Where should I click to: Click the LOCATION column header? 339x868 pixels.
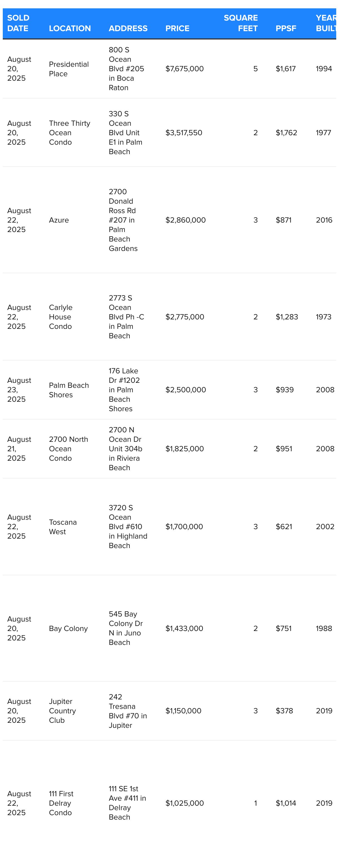(x=70, y=28)
